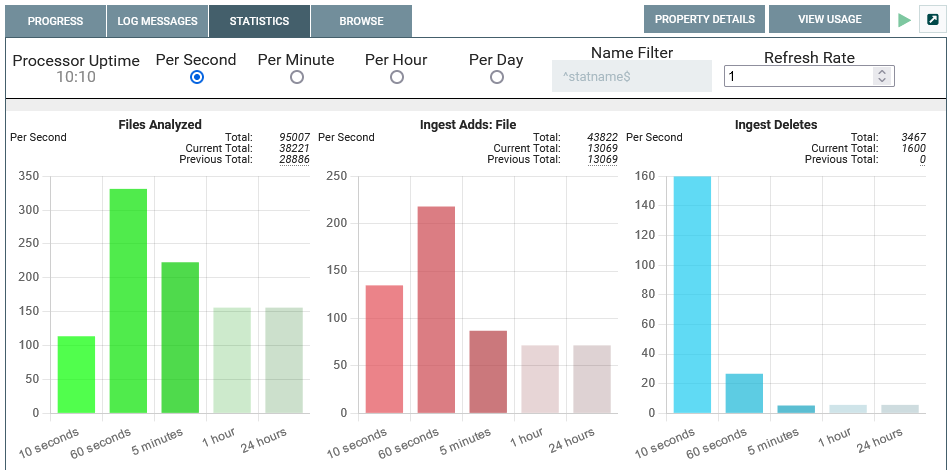Screen dimensions: 950x470
Task: Click inside the Refresh Rate value field
Action: click(798, 77)
